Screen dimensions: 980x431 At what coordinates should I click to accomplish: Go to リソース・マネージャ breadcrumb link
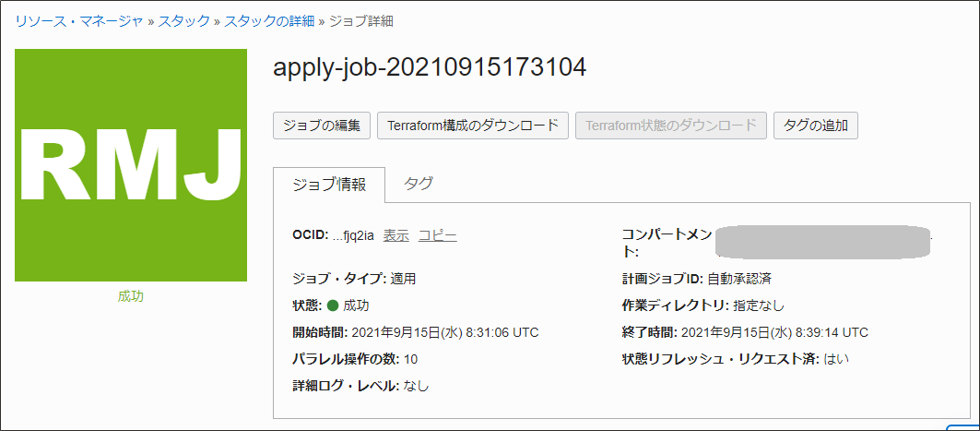(x=78, y=20)
